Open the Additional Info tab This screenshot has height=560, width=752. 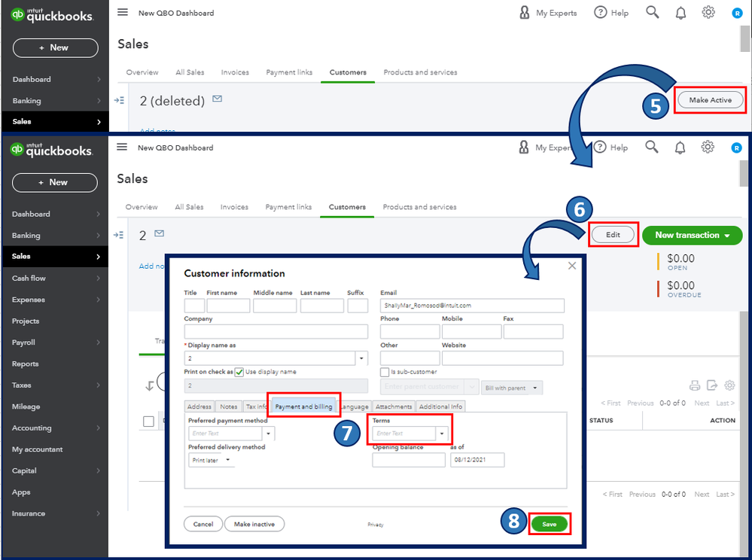pyautogui.click(x=440, y=406)
